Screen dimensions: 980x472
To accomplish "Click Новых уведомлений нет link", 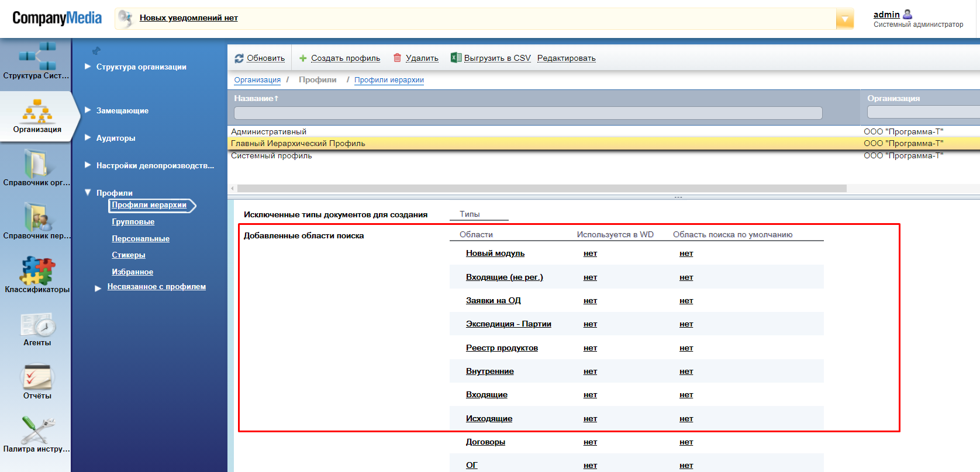I will pos(189,18).
